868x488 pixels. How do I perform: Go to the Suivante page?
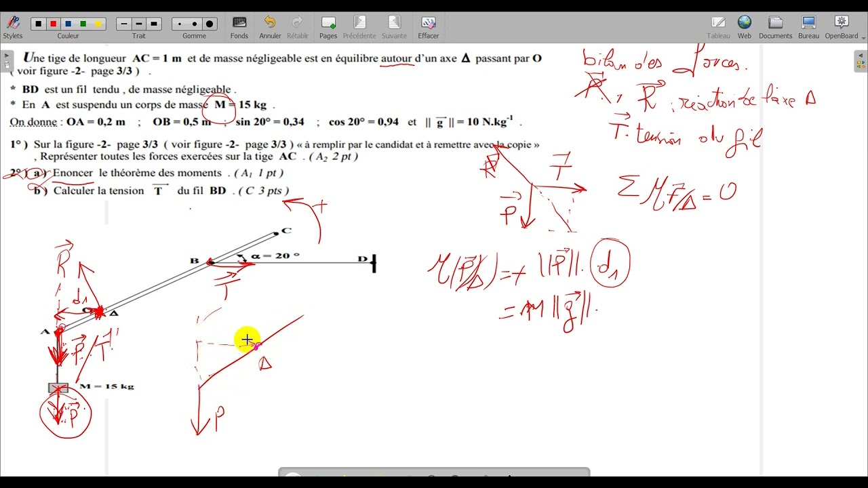tap(394, 27)
